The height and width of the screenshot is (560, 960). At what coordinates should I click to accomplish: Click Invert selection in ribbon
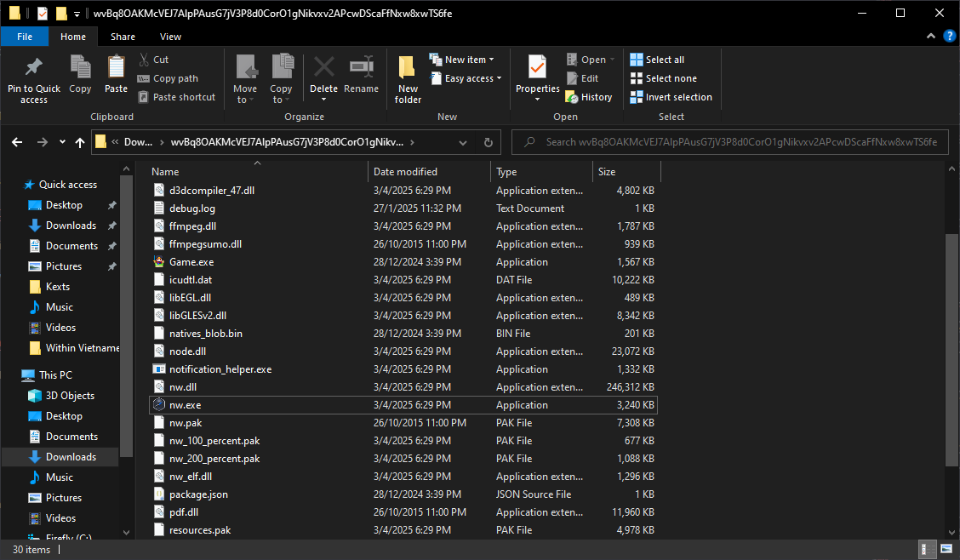671,97
